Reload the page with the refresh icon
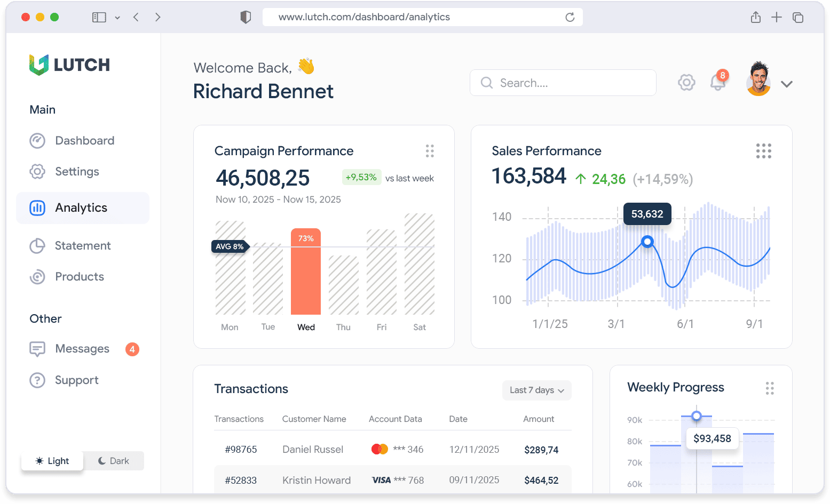The width and height of the screenshot is (830, 504). pyautogui.click(x=570, y=18)
